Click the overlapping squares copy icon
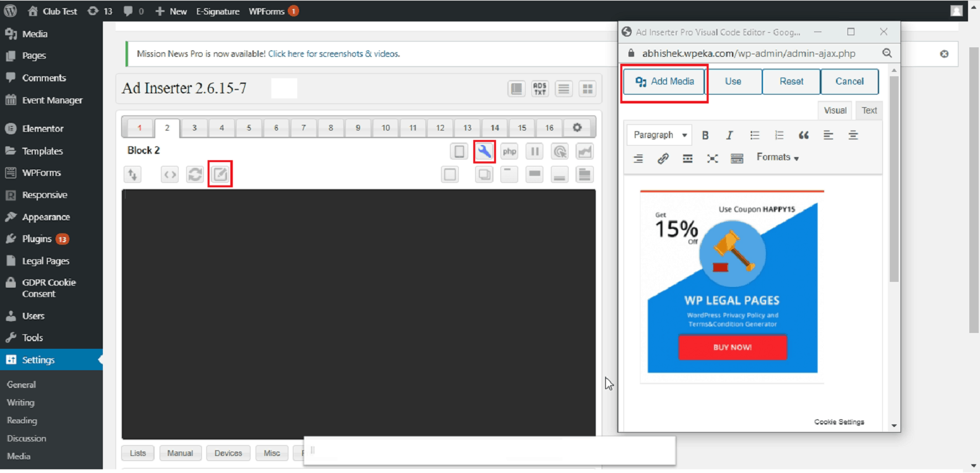The image size is (980, 473). (484, 175)
